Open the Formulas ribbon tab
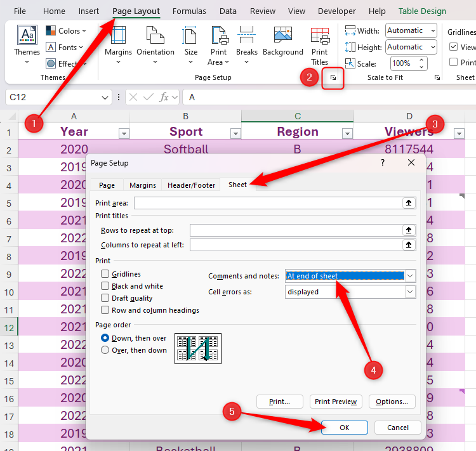Viewport: 476px width, 451px height. 189,11
